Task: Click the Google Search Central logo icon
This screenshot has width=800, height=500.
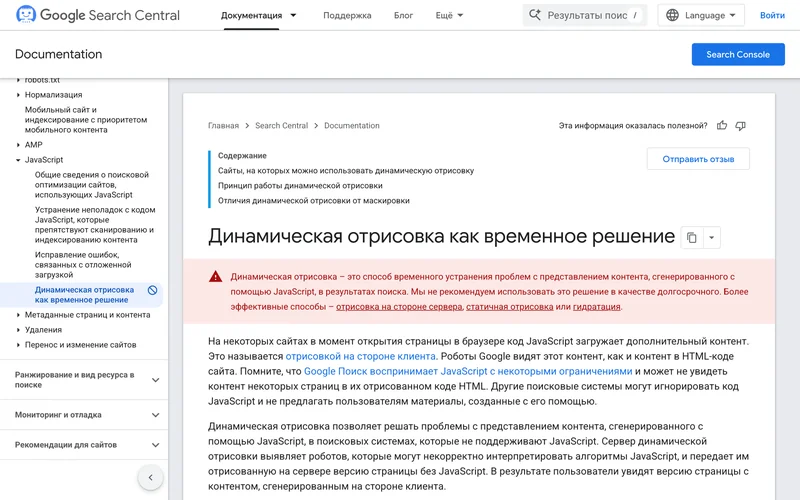Action: [x=26, y=15]
